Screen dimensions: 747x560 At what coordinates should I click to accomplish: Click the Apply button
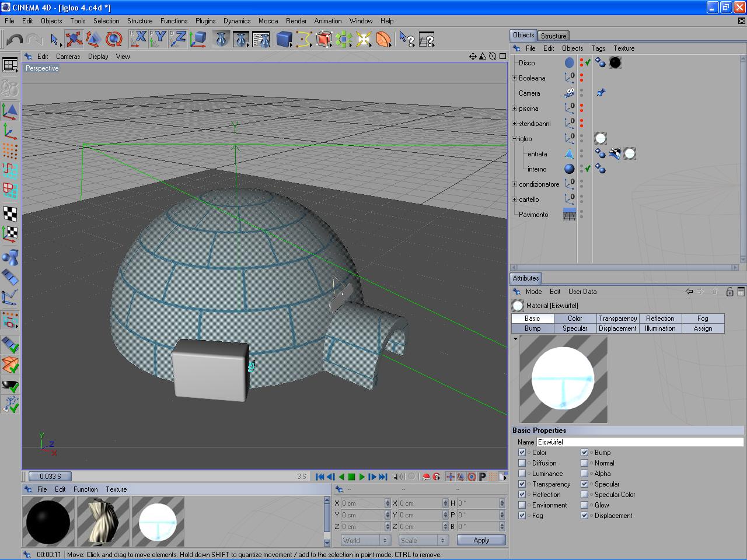click(481, 540)
